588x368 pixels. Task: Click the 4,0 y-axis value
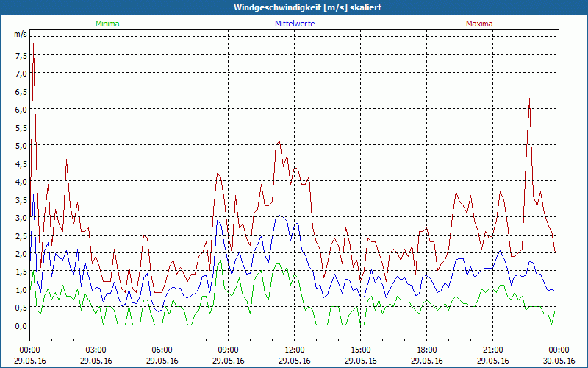(x=21, y=181)
